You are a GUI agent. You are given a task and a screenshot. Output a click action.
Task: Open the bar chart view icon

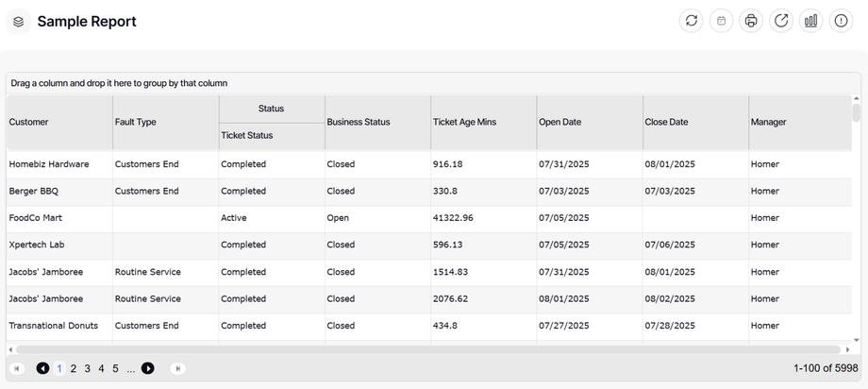[x=810, y=21]
